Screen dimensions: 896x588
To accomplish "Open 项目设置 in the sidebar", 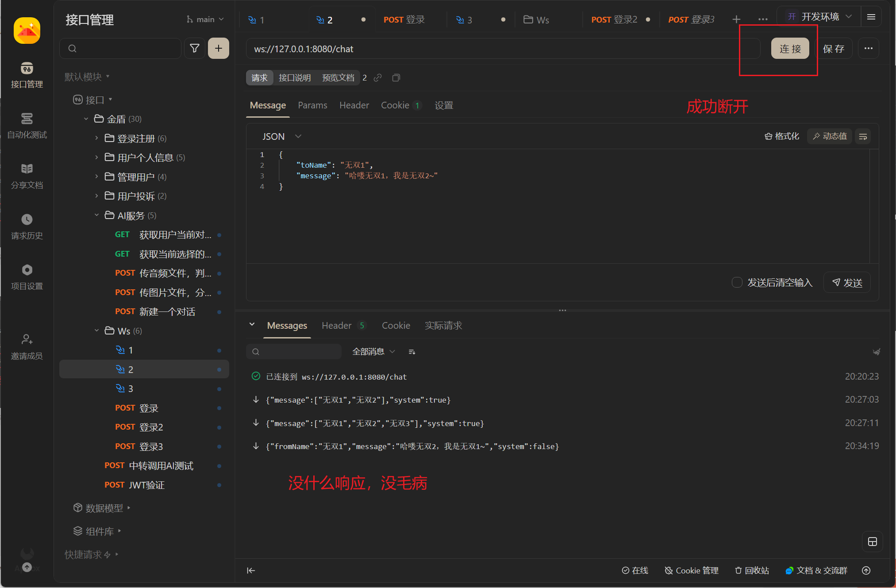I will click(x=27, y=277).
